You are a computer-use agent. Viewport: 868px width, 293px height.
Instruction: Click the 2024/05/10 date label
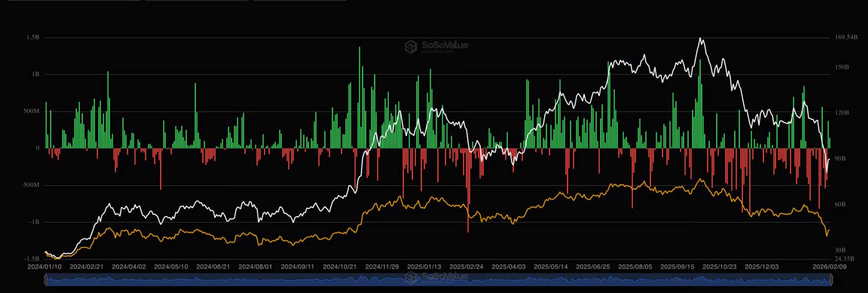(x=171, y=267)
